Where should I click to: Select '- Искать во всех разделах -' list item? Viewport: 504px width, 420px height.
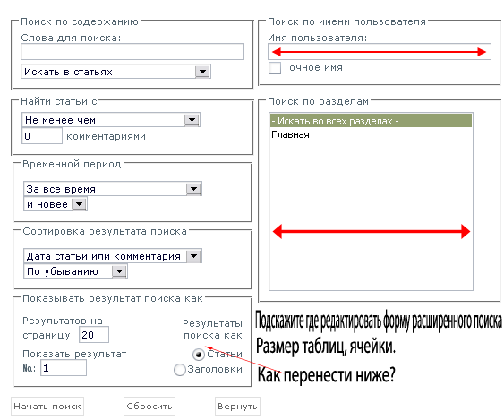click(371, 121)
